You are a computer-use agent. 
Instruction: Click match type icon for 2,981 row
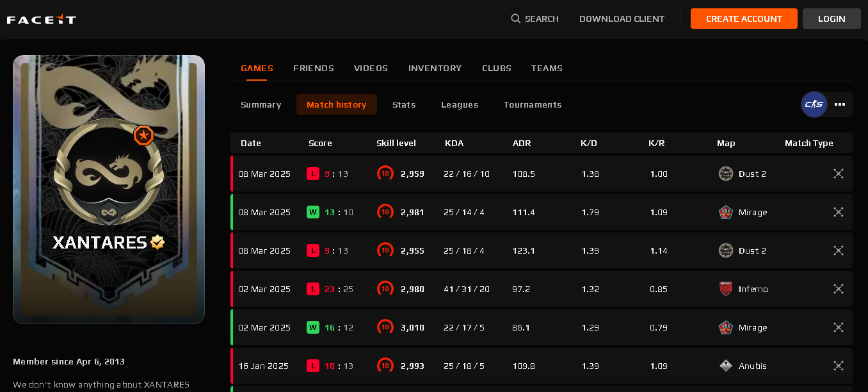point(839,212)
